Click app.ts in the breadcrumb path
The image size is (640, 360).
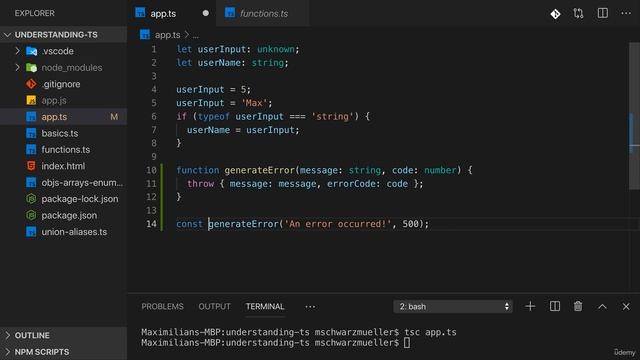tap(167, 35)
